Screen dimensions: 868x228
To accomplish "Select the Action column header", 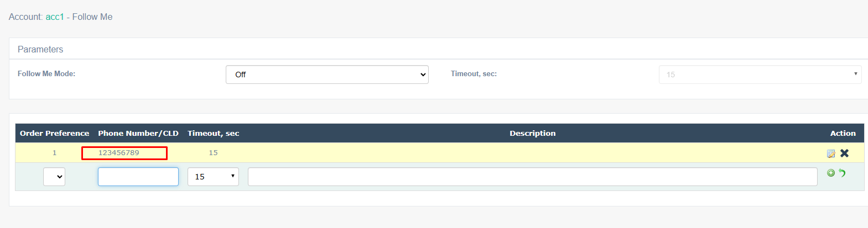I will [x=843, y=133].
